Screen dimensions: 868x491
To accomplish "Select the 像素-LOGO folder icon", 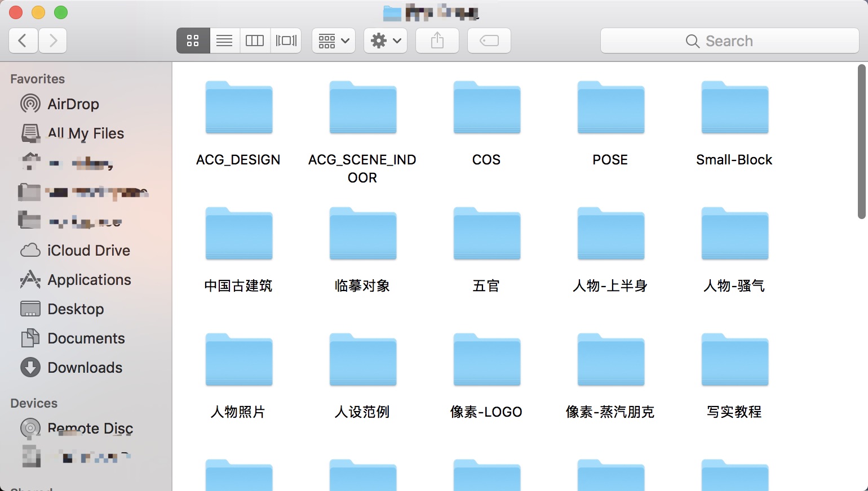I will (487, 360).
